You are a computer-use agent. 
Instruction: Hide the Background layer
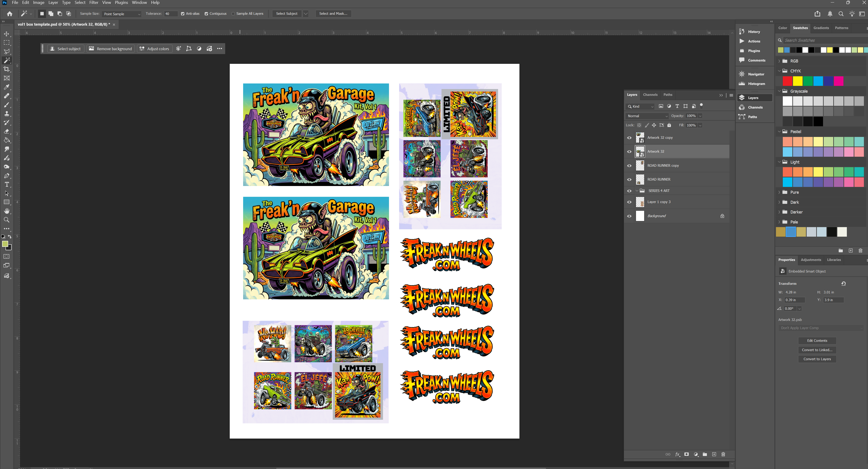pyautogui.click(x=629, y=216)
